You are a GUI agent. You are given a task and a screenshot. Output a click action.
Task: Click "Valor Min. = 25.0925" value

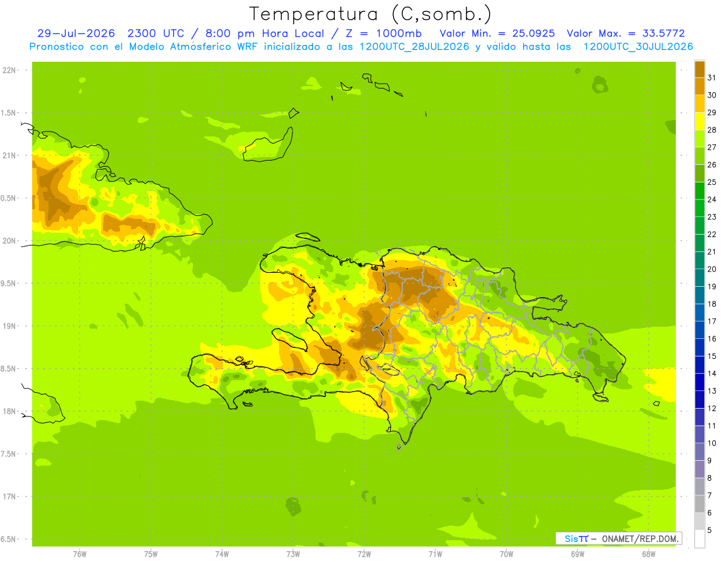(497, 33)
